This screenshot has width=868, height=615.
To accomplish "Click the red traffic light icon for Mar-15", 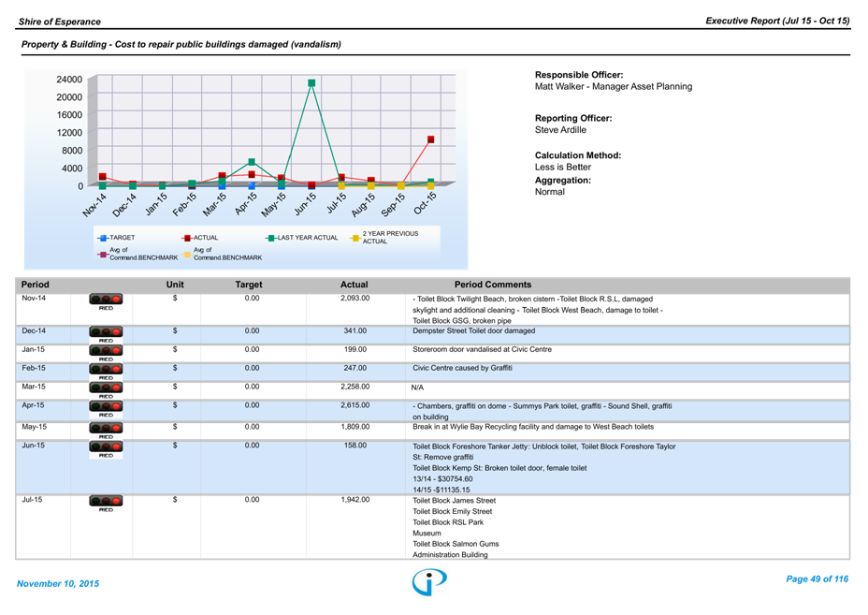I will [x=106, y=390].
